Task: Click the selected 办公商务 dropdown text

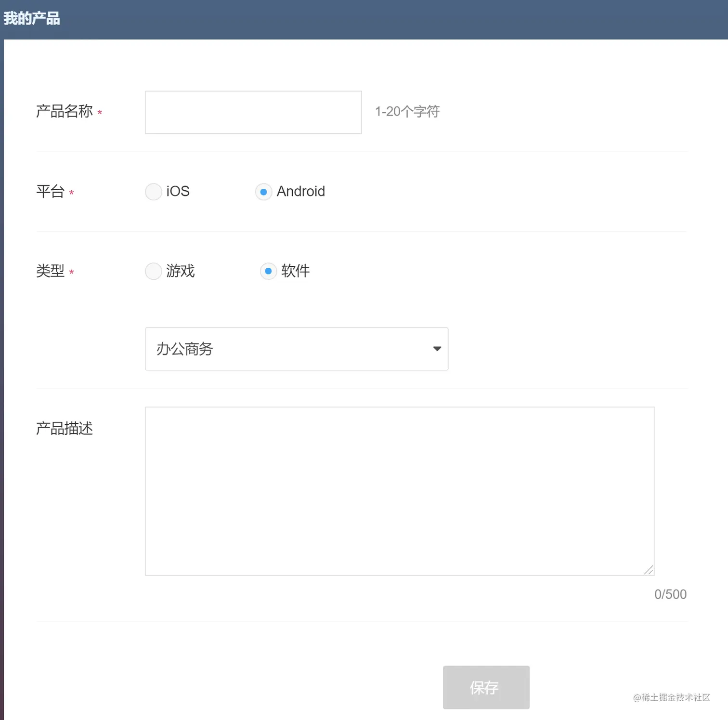Action: click(x=183, y=349)
